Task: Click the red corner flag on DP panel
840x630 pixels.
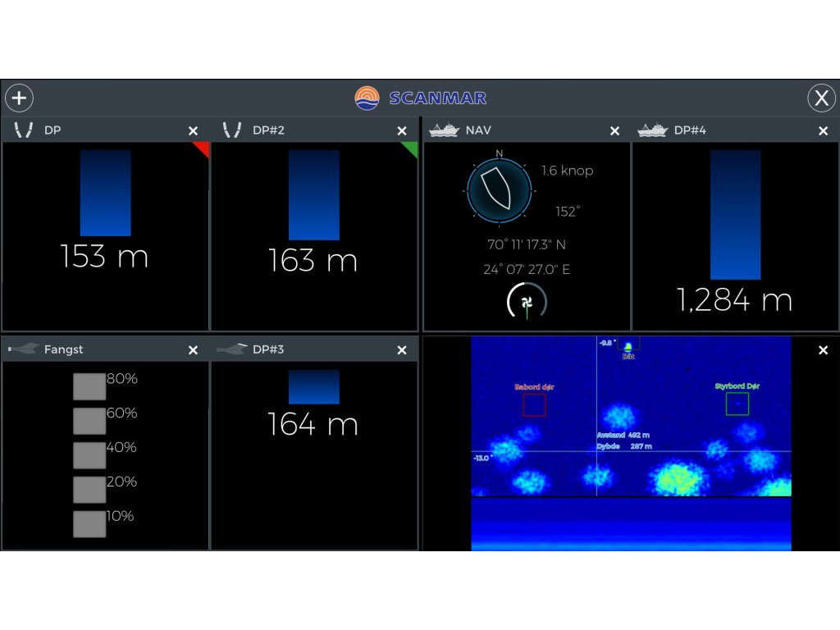Action: pos(203,148)
